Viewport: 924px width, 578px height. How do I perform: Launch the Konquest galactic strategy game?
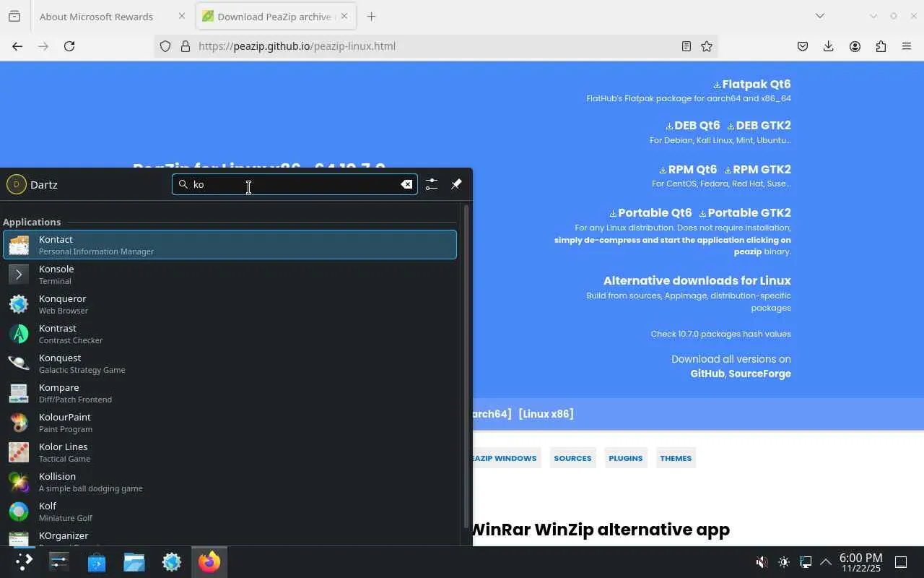coord(230,363)
